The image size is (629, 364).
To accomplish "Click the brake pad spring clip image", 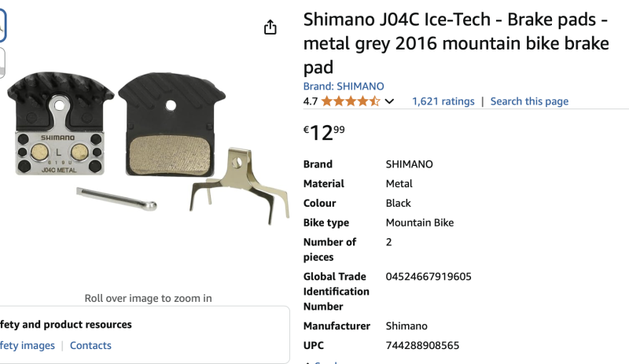I will [x=240, y=186].
